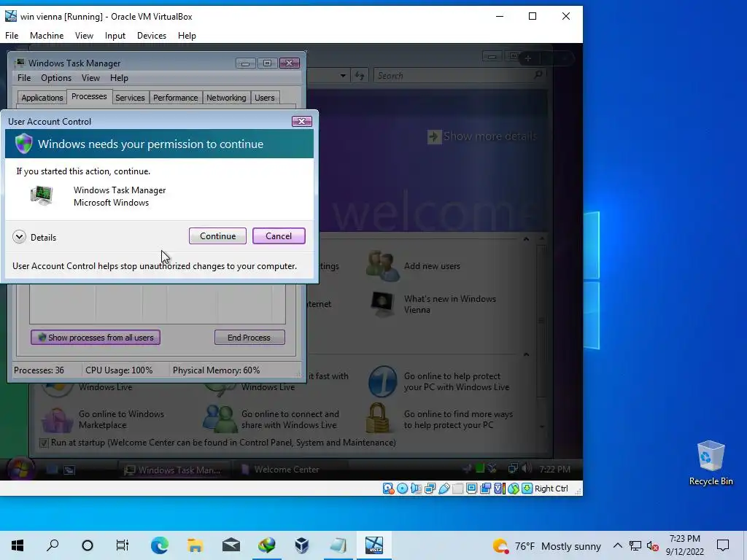Open File Explorer from the host taskbar
The width and height of the screenshot is (747, 560).
(195, 545)
